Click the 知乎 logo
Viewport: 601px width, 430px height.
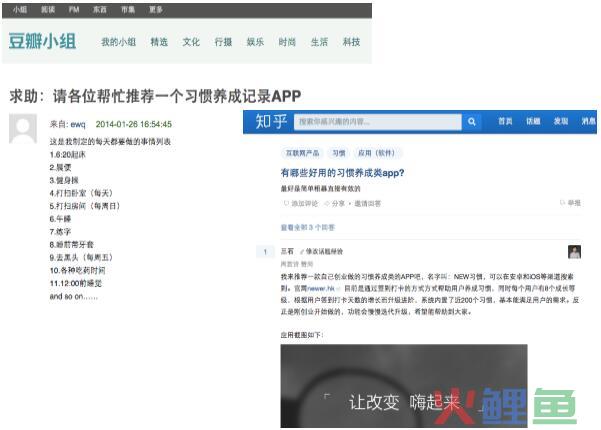click(x=271, y=121)
